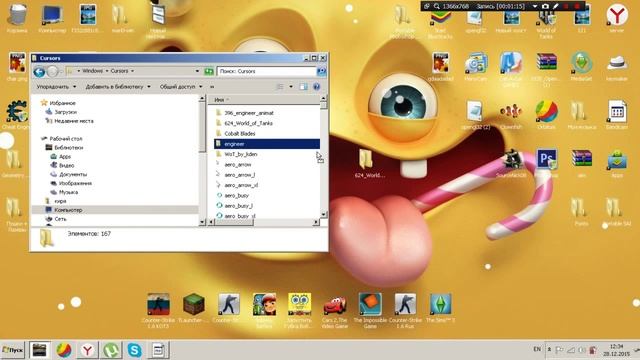Open the Добавить в библиотеку menu
Screen dimensions: 640x360
click(118, 87)
